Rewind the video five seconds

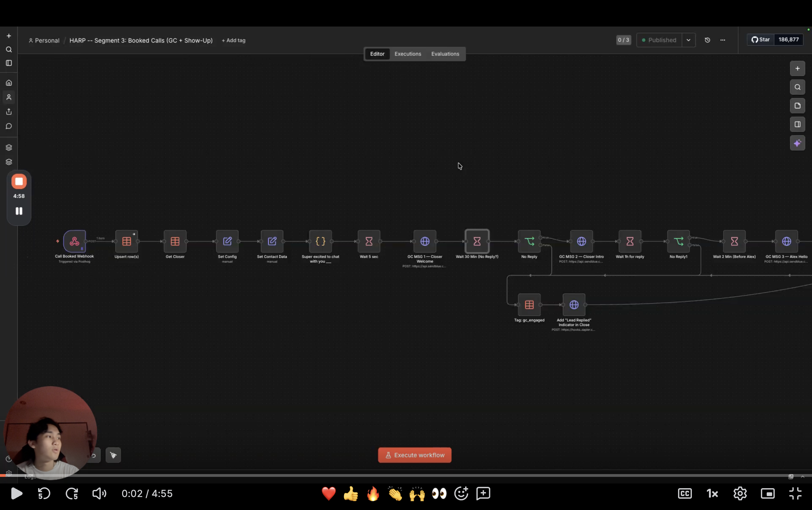44,493
